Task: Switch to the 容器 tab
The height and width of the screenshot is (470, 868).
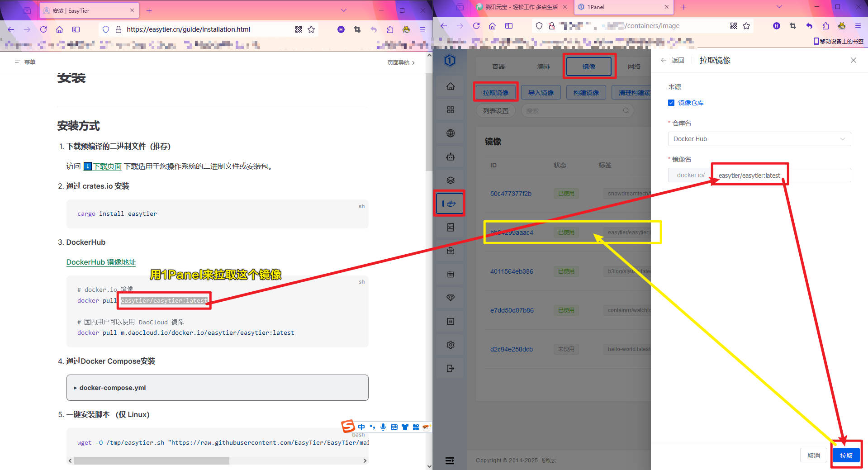Action: (x=498, y=66)
